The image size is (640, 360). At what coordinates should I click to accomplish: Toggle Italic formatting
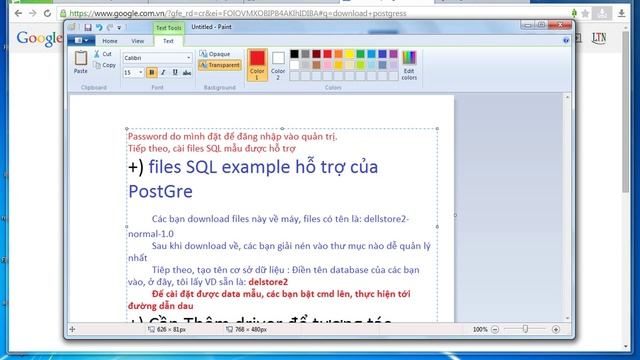[163, 73]
